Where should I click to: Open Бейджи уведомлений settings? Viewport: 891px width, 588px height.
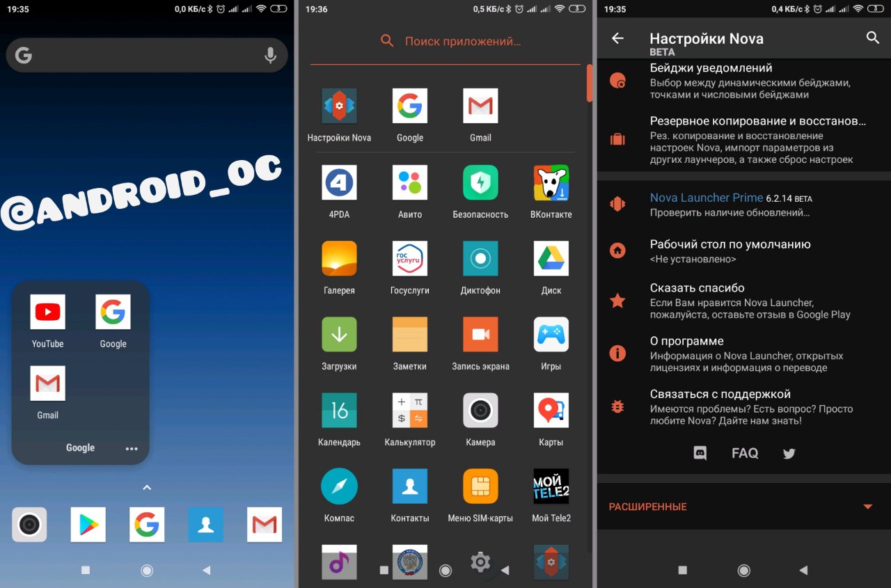tap(744, 81)
